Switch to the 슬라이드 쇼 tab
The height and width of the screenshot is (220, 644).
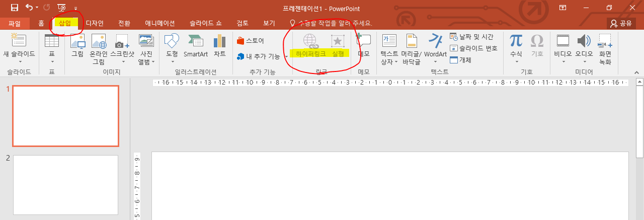205,23
